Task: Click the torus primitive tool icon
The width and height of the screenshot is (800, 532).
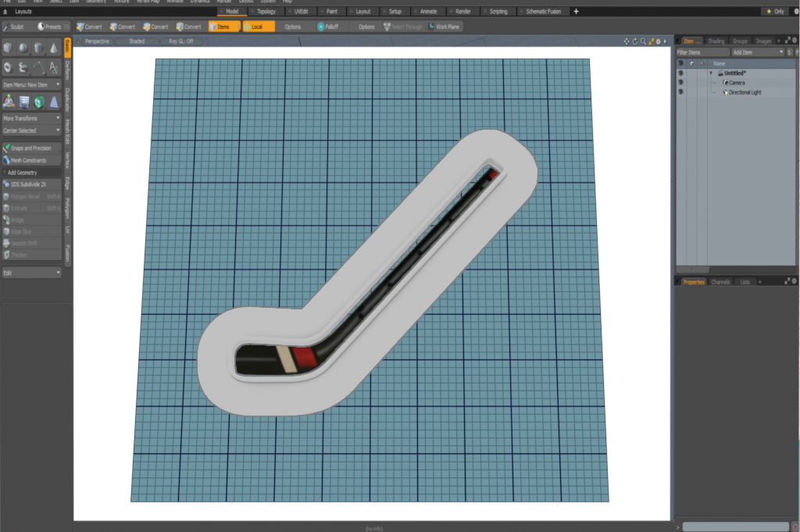Action: pos(8,68)
